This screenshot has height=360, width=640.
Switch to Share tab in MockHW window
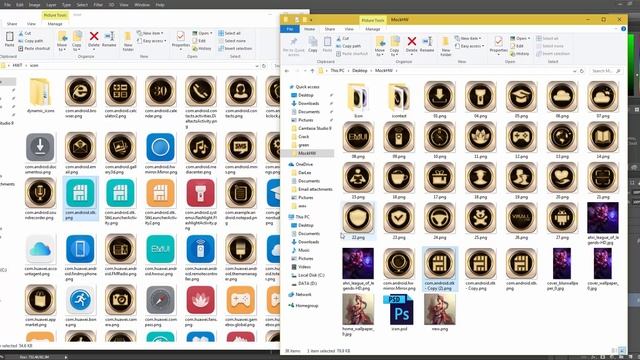coord(330,29)
